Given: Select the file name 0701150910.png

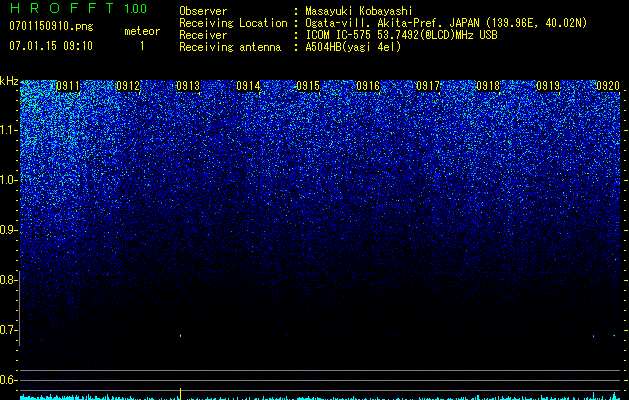Looking at the screenshot, I should click(51, 27).
